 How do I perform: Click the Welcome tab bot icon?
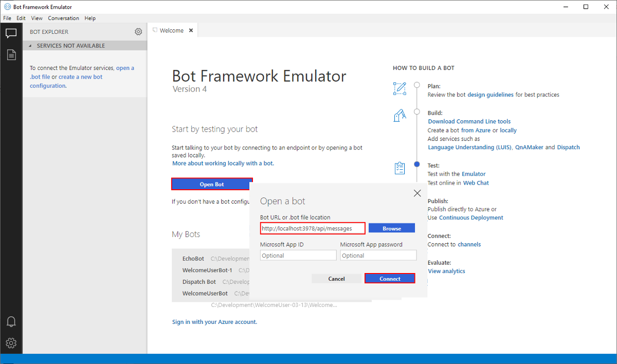pos(155,30)
